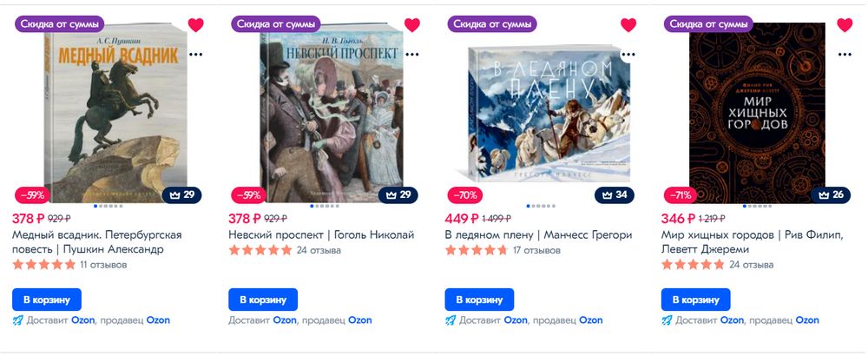
Task: Click the -59% discount badge on Невский проспект
Action: click(x=248, y=194)
